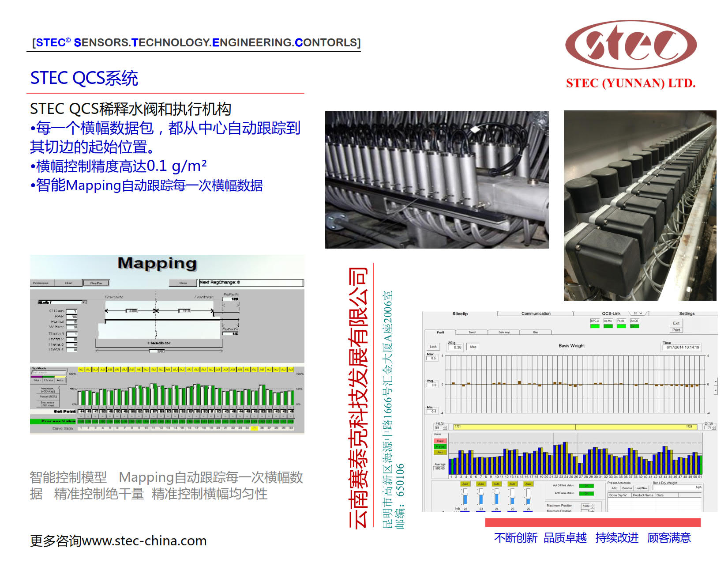Image resolution: width=728 pixels, height=563 pixels.
Task: Open the Trend tab
Action: tap(472, 332)
